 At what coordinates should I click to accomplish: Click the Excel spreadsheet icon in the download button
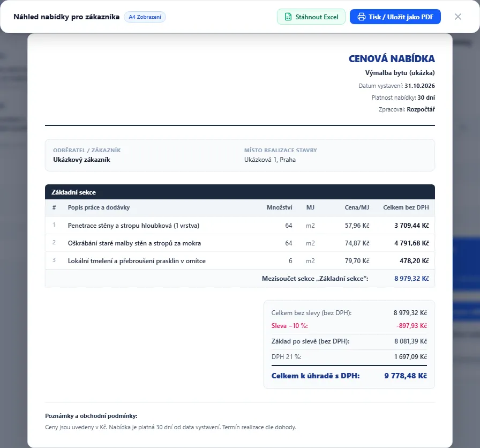click(288, 17)
